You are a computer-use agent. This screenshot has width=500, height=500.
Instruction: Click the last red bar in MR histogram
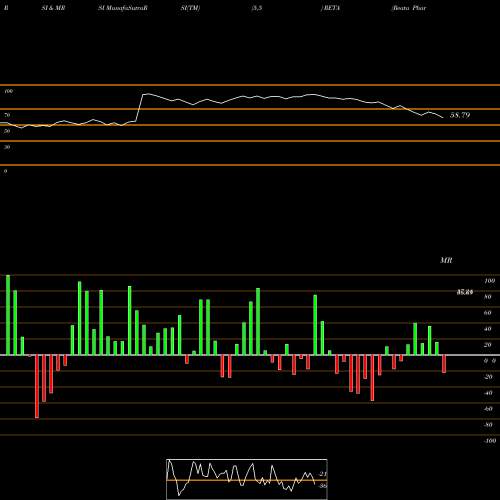444,364
